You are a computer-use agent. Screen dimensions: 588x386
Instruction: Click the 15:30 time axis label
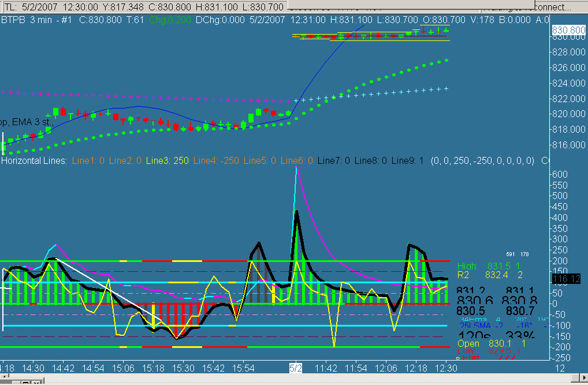tap(183, 368)
